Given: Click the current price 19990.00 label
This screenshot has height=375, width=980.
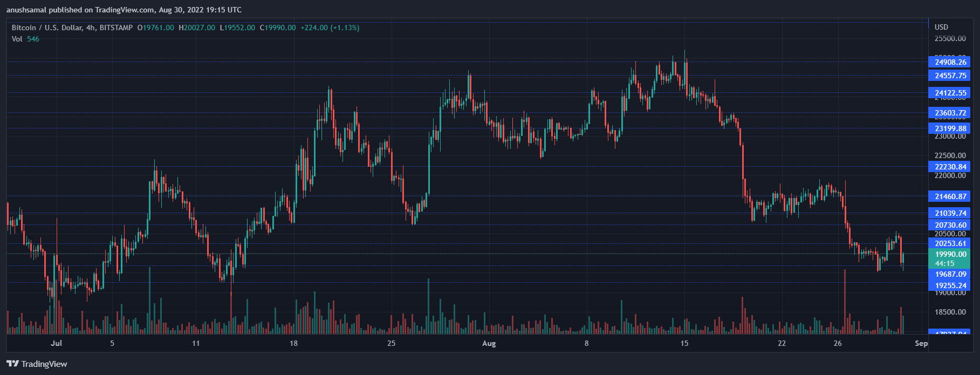Looking at the screenshot, I should pos(950,254).
